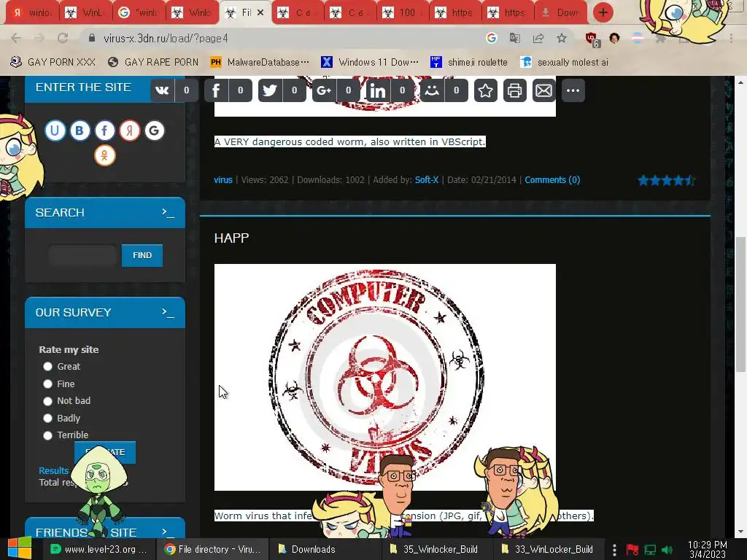Screen dimensions: 747x560
Task: Open the taskbar clock and date
Action: (x=708, y=550)
